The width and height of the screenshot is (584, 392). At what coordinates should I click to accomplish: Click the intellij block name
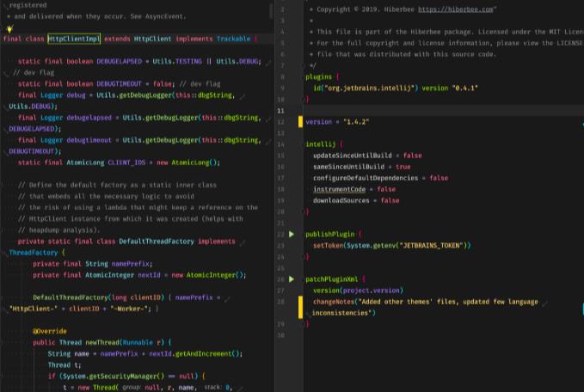(x=320, y=144)
